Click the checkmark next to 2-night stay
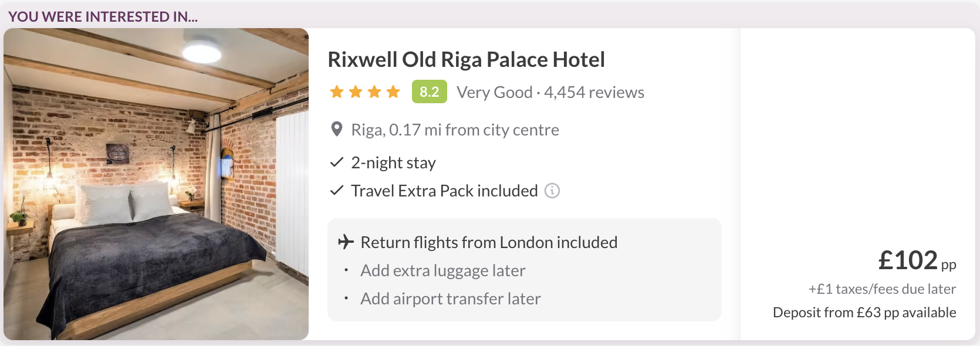Image resolution: width=980 pixels, height=346 pixels. tap(336, 162)
